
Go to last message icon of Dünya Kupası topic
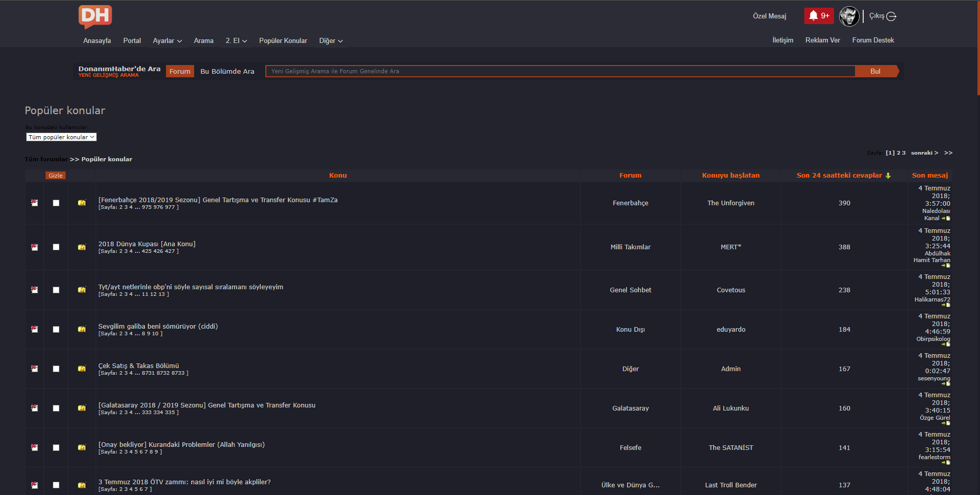tap(946, 266)
